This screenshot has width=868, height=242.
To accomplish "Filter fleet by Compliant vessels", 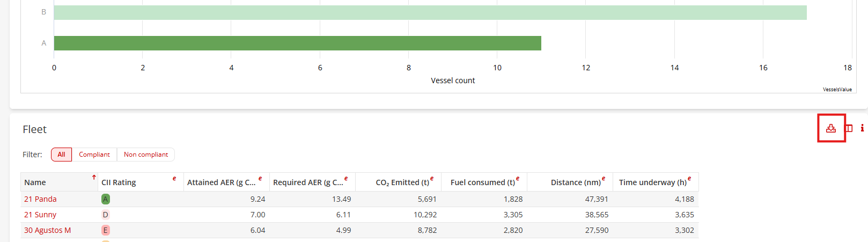I will [x=94, y=155].
